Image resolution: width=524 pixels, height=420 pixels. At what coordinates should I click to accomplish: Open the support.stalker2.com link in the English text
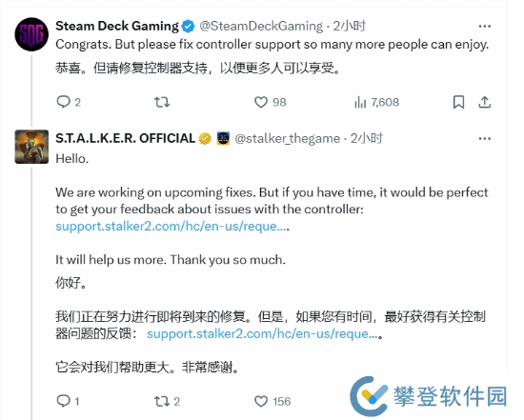pos(171,227)
